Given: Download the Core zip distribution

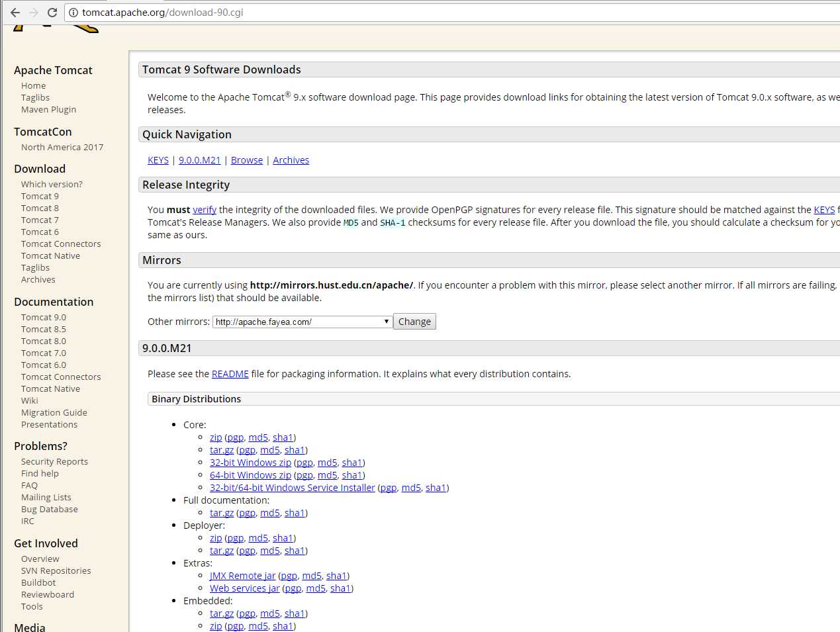Looking at the screenshot, I should (216, 437).
